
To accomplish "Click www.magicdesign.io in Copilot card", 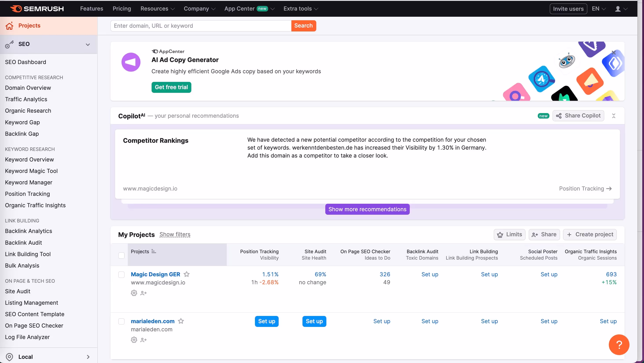I will pos(150,189).
